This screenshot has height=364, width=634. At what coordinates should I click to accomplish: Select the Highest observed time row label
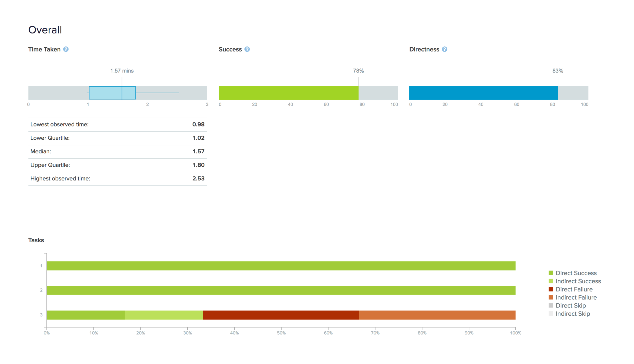pyautogui.click(x=60, y=178)
